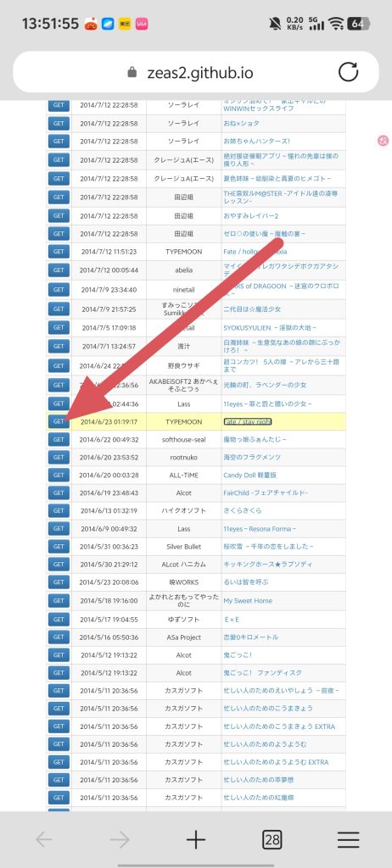Click GET button for ASa Project row
Screen dimensions: 392x868
pos(59,637)
